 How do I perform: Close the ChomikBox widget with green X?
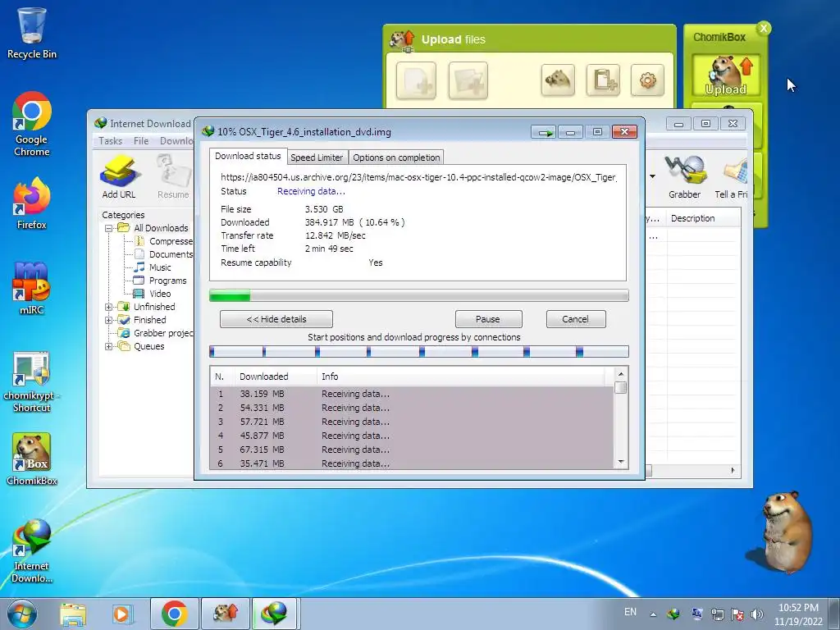(764, 29)
